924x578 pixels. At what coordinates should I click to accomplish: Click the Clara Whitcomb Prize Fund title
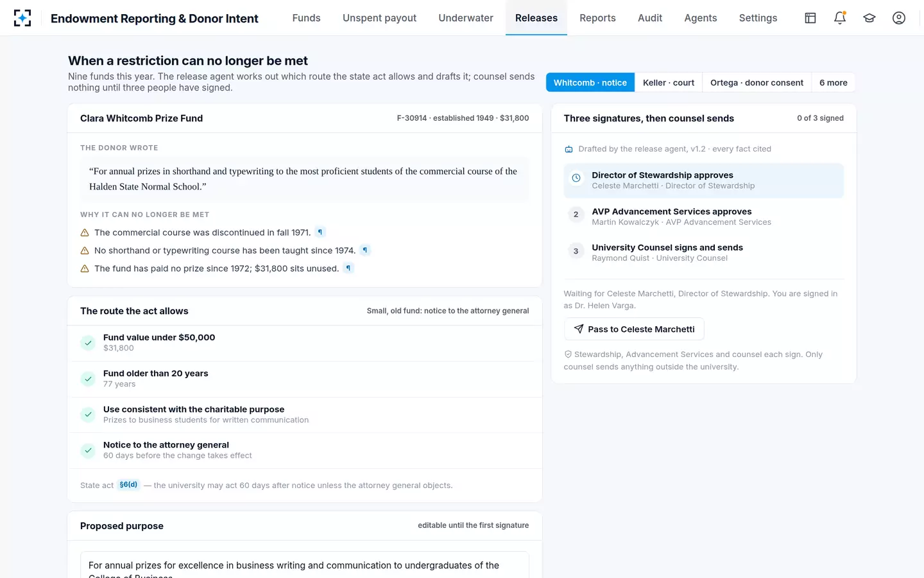pos(141,118)
